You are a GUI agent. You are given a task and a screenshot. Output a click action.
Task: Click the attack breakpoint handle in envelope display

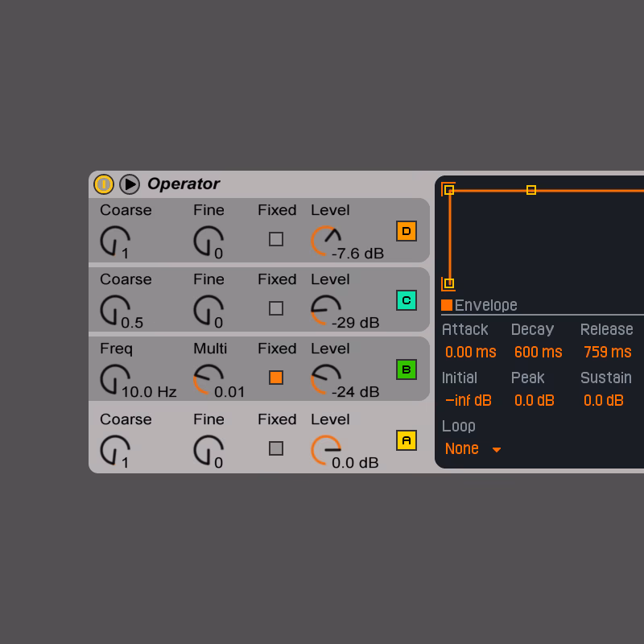451,189
